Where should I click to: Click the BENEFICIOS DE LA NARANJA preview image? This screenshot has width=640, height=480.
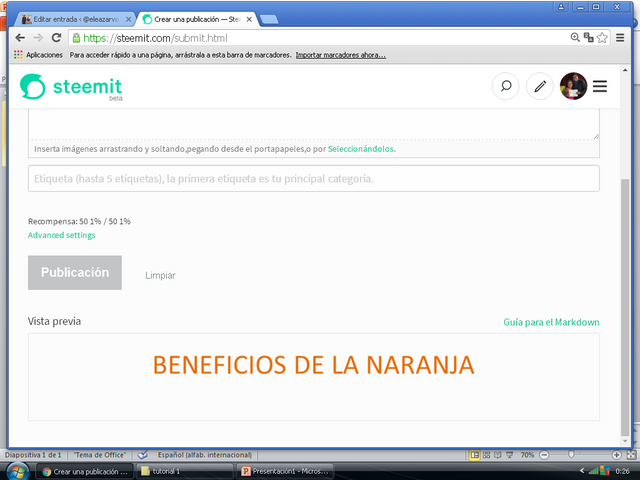(313, 365)
